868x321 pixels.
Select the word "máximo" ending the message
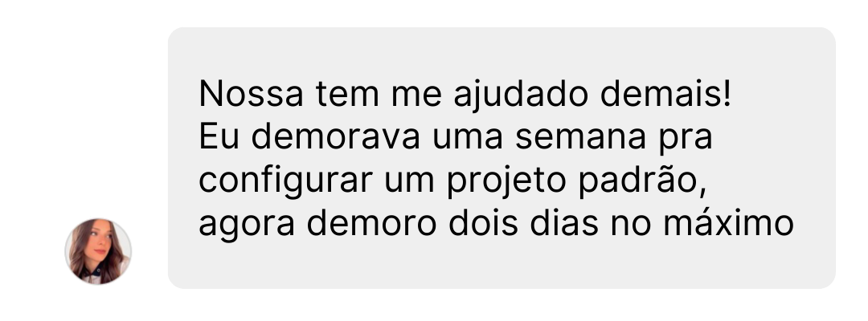point(728,222)
